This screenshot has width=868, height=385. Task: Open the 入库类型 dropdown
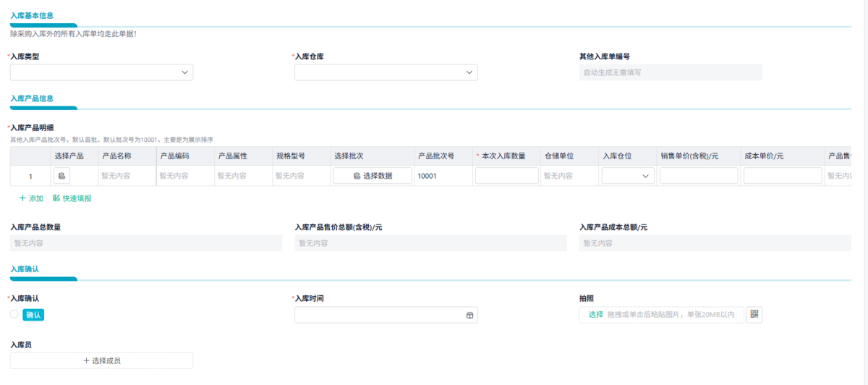click(101, 72)
